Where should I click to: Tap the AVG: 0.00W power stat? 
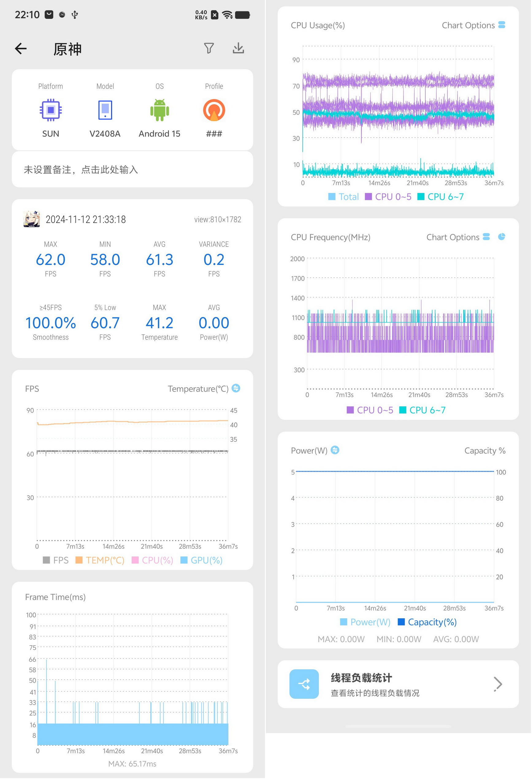[x=457, y=640]
